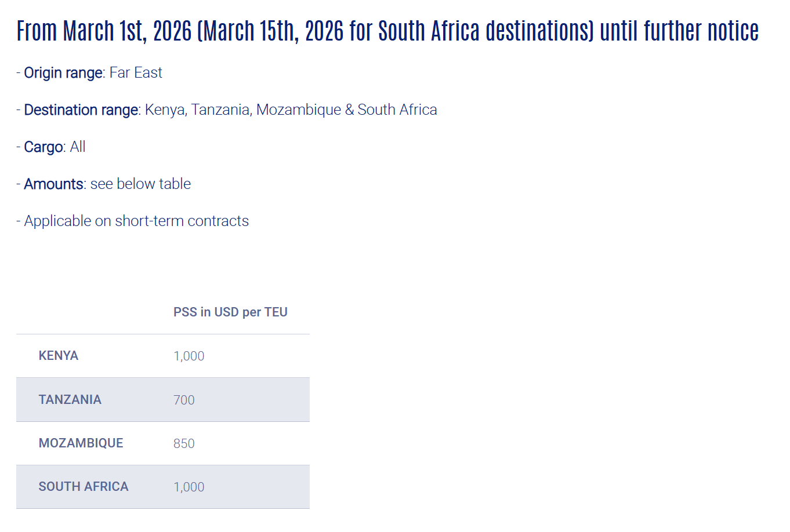Select the MOZAMBIQUE row label

pos(81,443)
